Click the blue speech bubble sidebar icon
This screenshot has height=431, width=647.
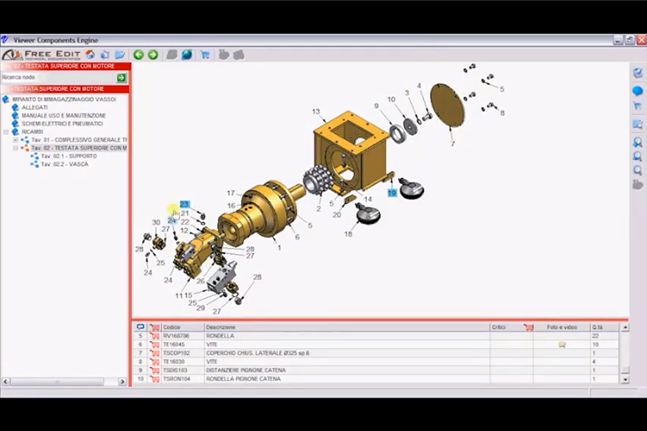click(x=638, y=90)
